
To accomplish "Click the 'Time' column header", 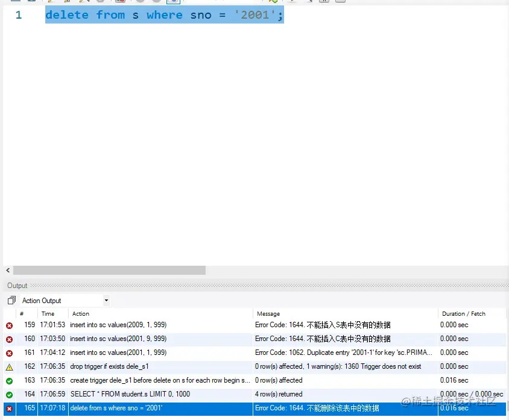I will (48, 313).
